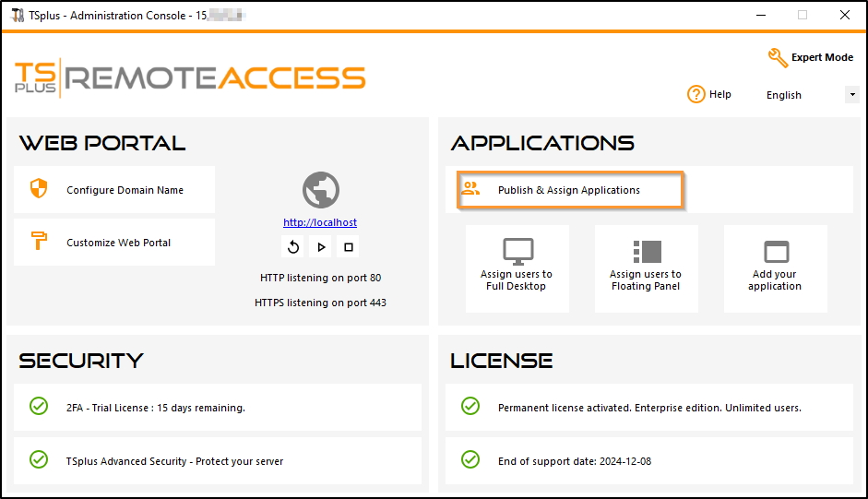
Task: Open TSplus Advanced Security row
Action: [218, 460]
